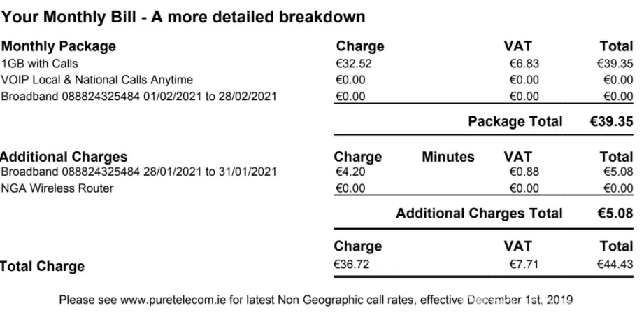Click Broadband line dated 28/01/2021 to 31/01/2021
The height and width of the screenshot is (327, 644).
tap(139, 172)
